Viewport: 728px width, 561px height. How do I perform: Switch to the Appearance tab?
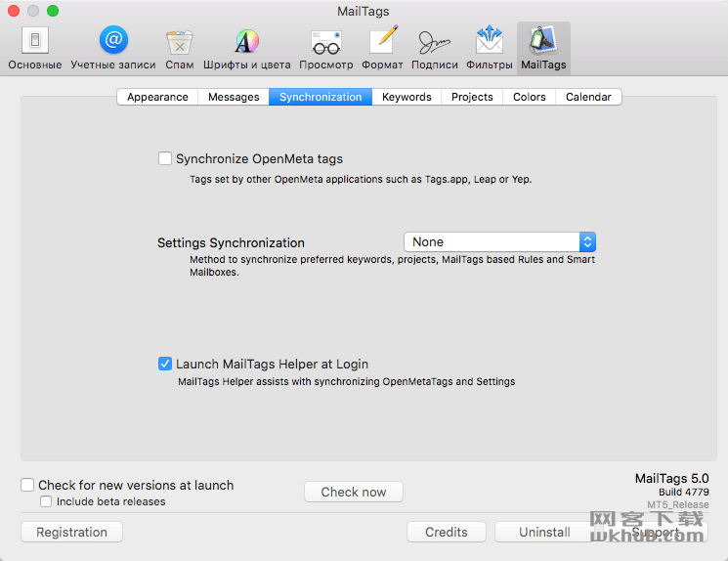coord(157,97)
